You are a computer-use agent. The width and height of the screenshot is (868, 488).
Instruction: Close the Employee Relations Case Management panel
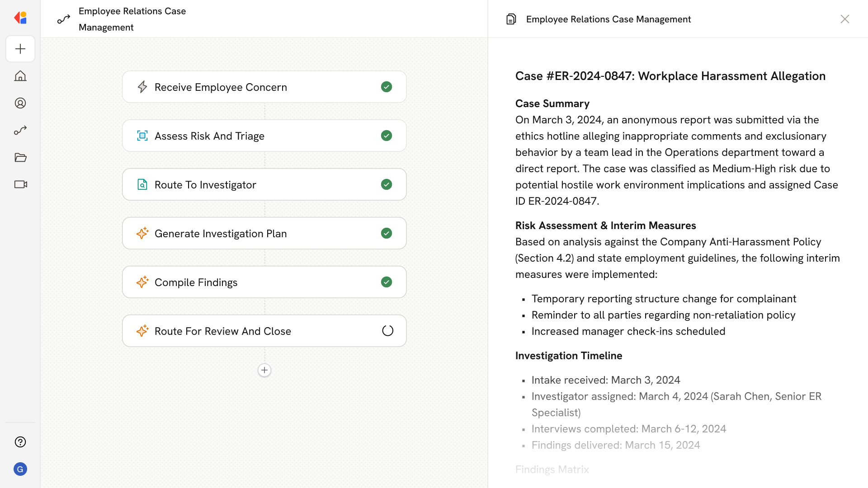click(x=844, y=19)
